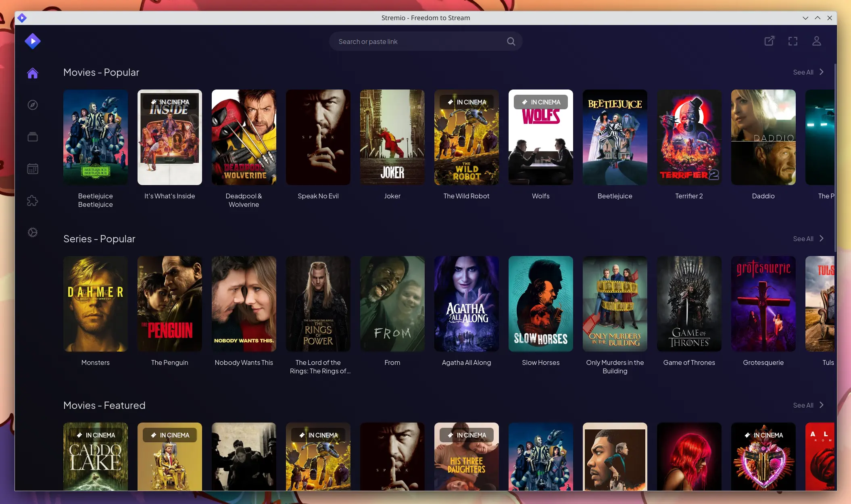Open the From series poster
The width and height of the screenshot is (851, 504).
tap(392, 304)
